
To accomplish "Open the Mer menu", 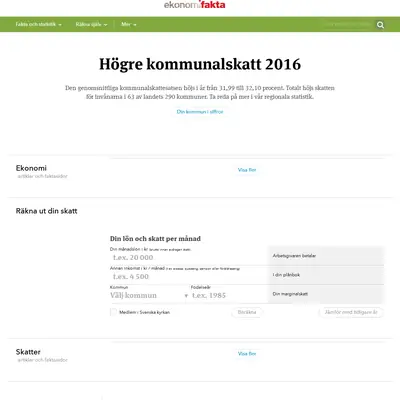I will click(129, 24).
